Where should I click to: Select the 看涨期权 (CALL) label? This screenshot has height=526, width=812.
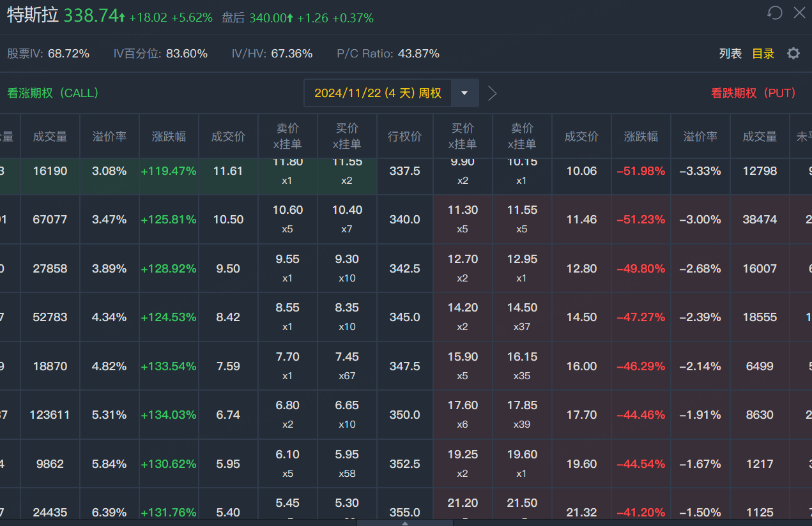(x=53, y=93)
